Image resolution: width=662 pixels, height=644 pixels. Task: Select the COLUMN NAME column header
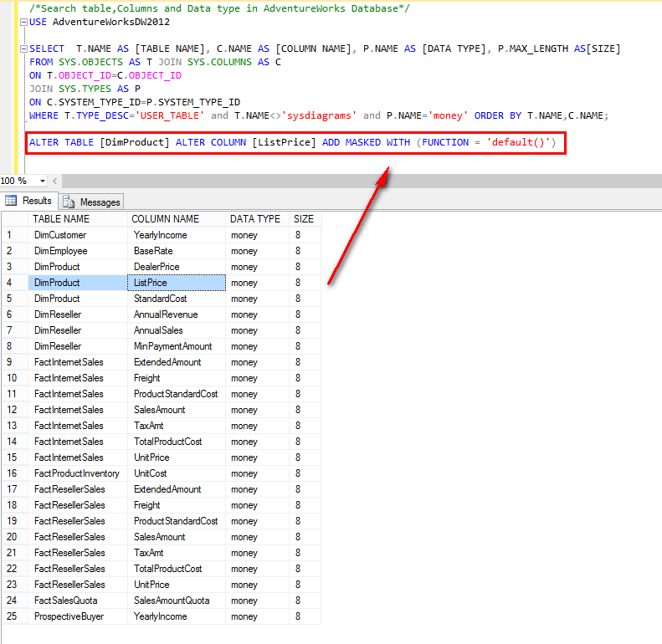(x=177, y=219)
